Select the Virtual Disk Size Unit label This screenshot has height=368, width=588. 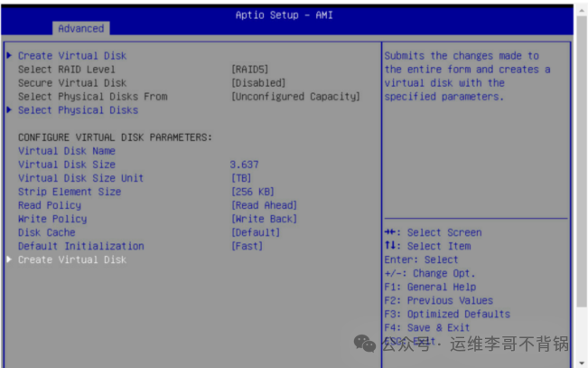81,178
